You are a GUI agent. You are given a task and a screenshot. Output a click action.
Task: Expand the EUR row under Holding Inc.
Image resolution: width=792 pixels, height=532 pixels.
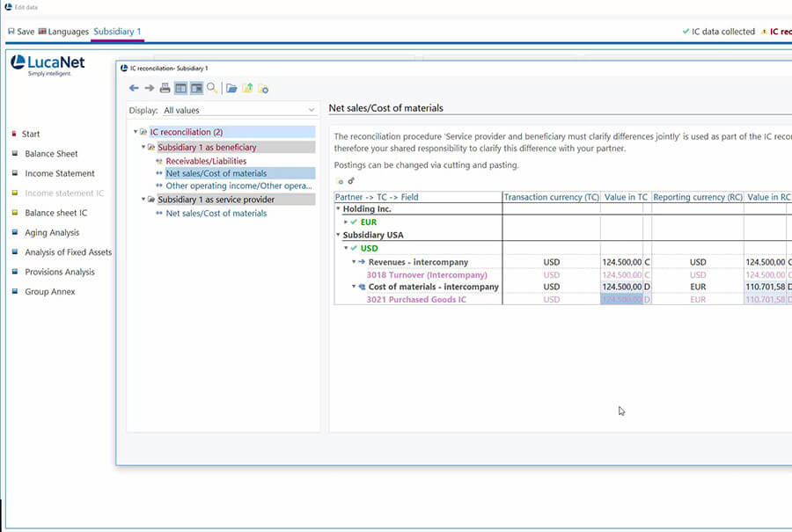(x=346, y=222)
